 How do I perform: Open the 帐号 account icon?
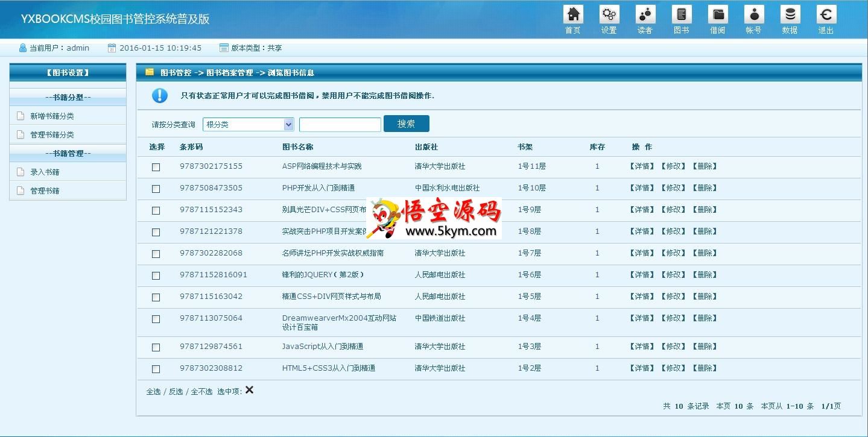[754, 14]
